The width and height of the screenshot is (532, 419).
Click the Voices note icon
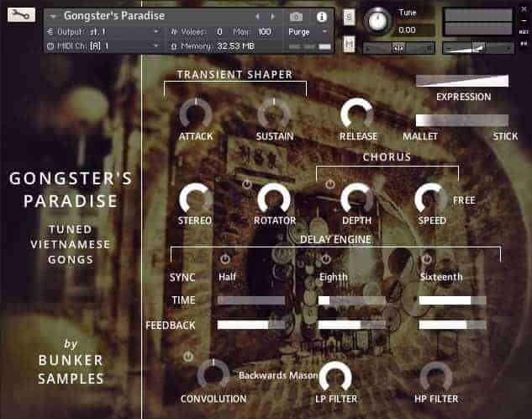coord(174,32)
